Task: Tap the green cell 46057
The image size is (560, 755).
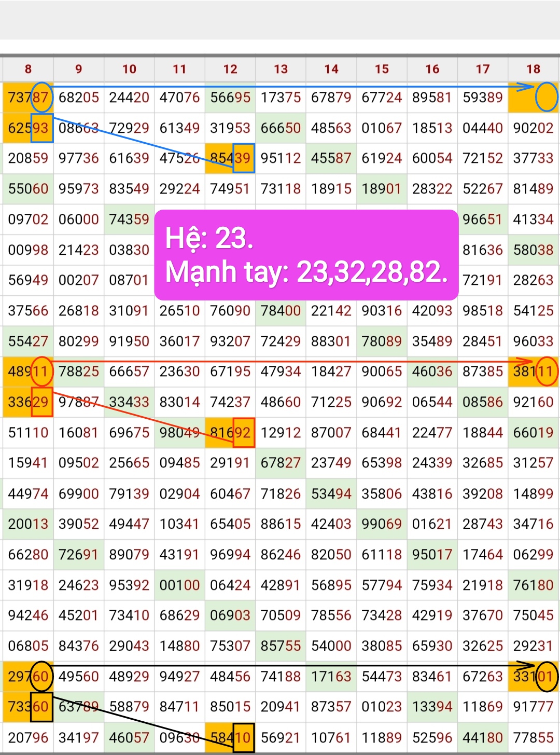Action: 129,738
